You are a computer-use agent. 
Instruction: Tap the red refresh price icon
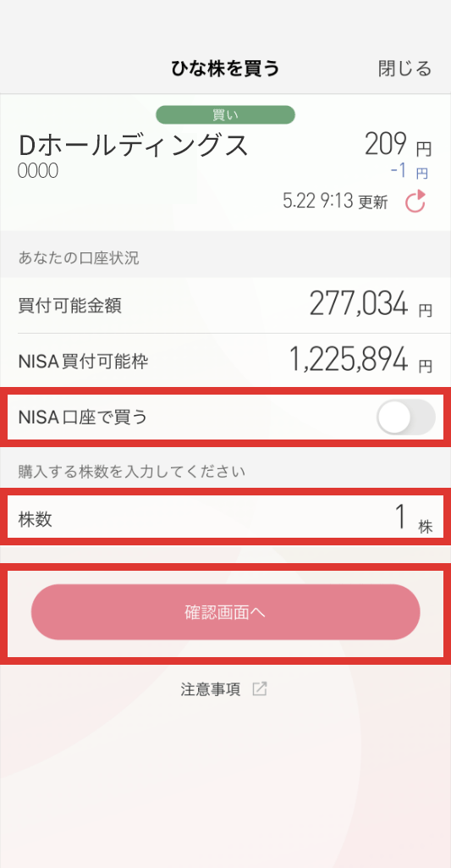click(415, 202)
